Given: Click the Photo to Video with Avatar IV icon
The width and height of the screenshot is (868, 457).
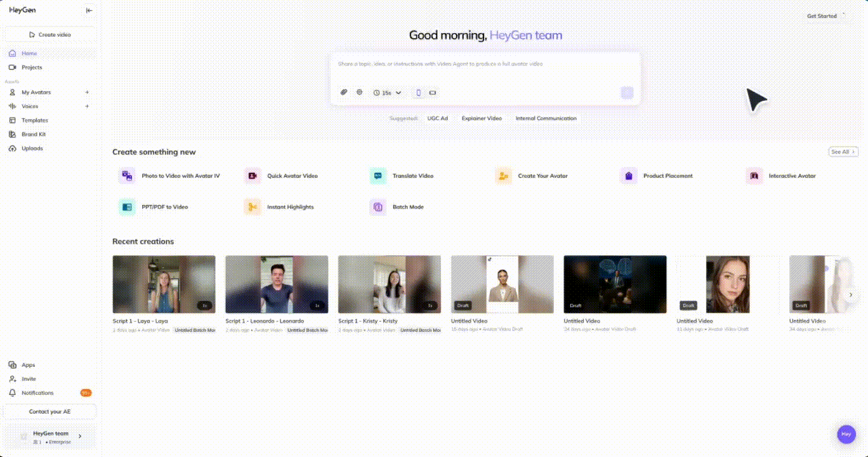Looking at the screenshot, I should [x=127, y=176].
